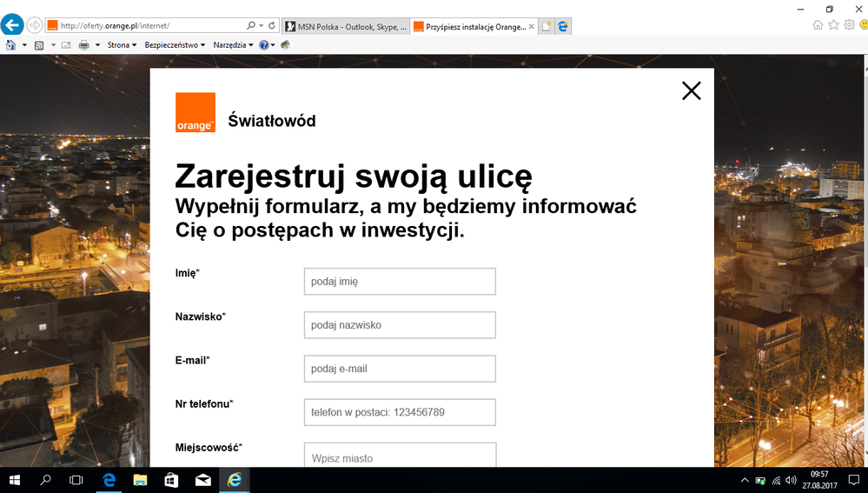Click the oferty.orange.pl URL in address bar
The image size is (868, 493).
tap(116, 25)
